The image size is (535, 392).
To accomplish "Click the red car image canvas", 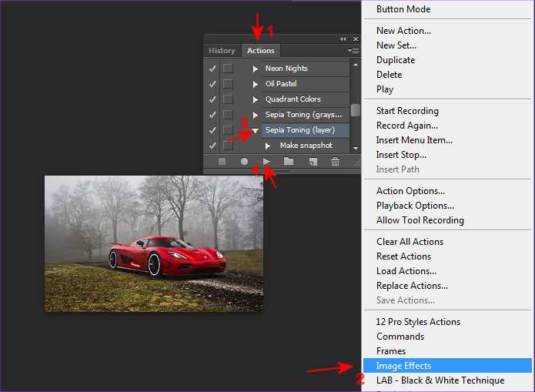I will tap(153, 243).
